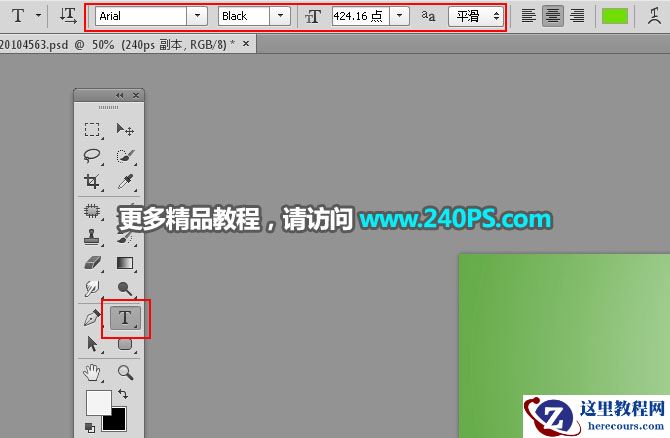Select the Dodge tool
Image resolution: width=670 pixels, height=438 pixels.
coord(125,289)
